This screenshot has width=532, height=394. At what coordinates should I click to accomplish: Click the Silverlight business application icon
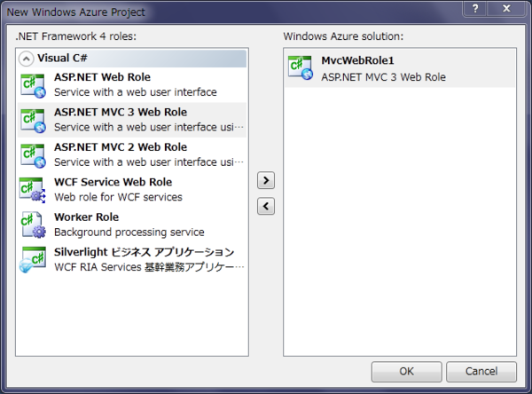pos(33,260)
